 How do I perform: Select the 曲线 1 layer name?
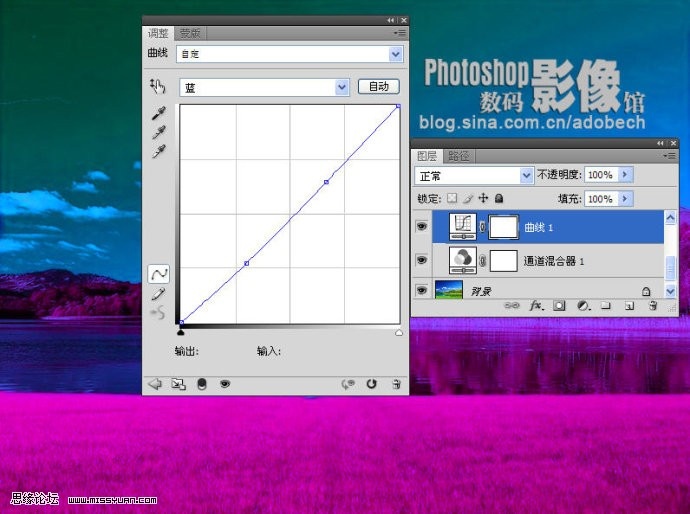pyautogui.click(x=538, y=227)
